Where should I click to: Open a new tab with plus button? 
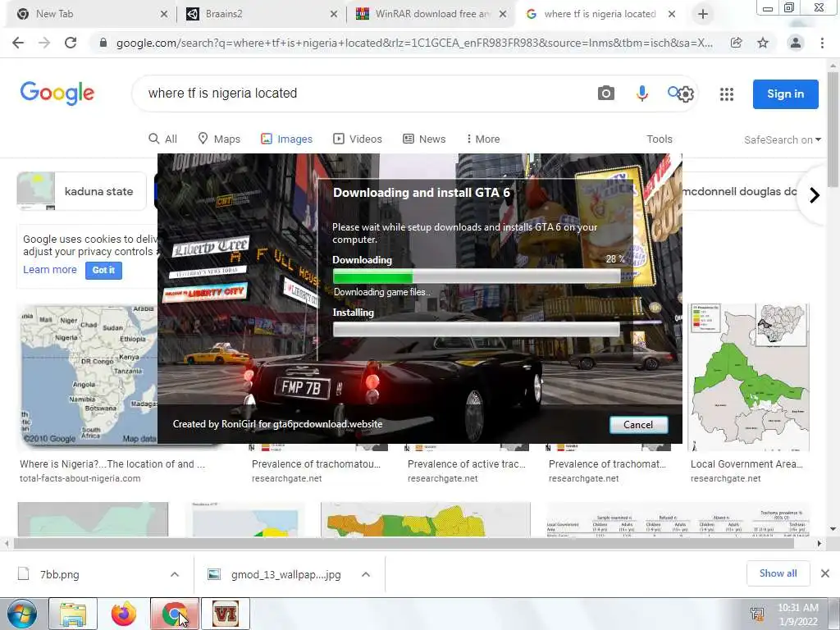pos(703,14)
